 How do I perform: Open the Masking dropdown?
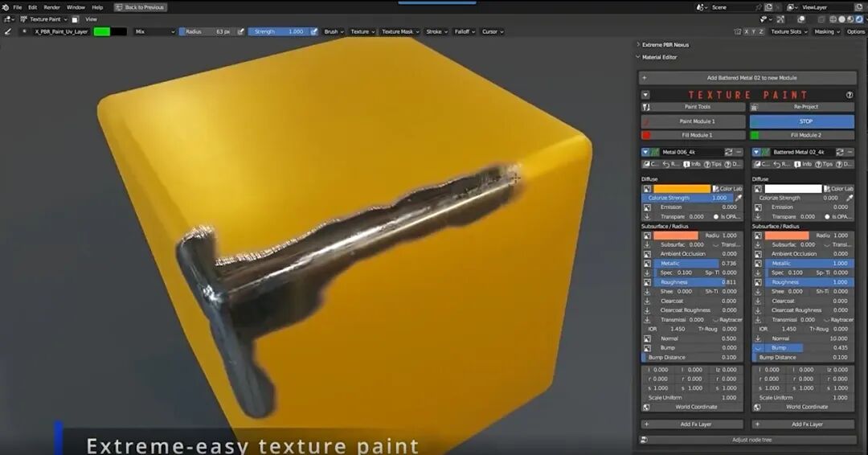point(826,31)
